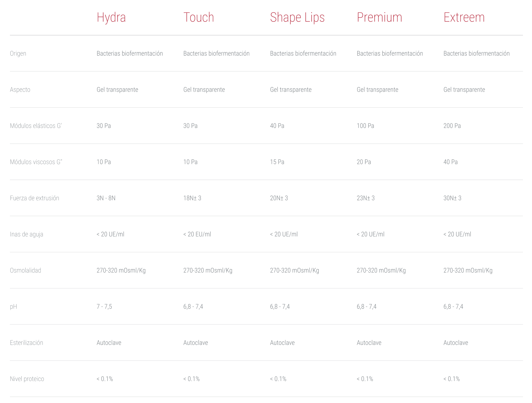Click the Nivel proteico row label
The height and width of the screenshot is (403, 532).
coord(27,379)
